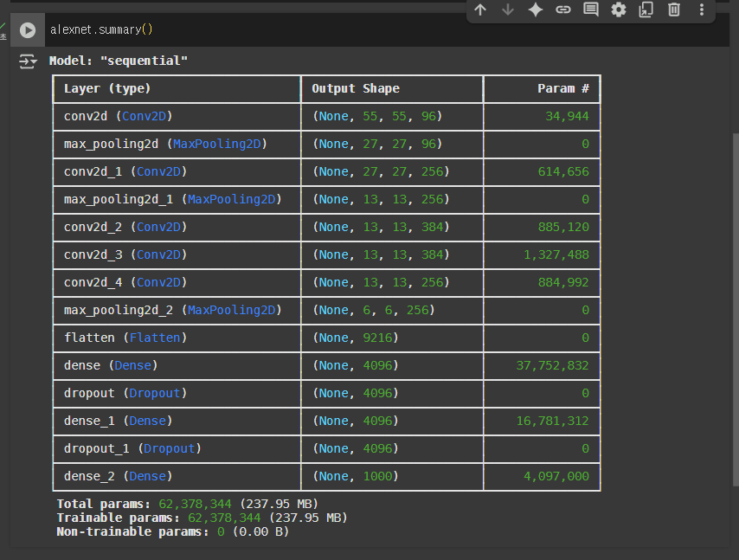Click the output shape (None, 6, 6, 256)
This screenshot has height=560, width=739.
pos(374,310)
